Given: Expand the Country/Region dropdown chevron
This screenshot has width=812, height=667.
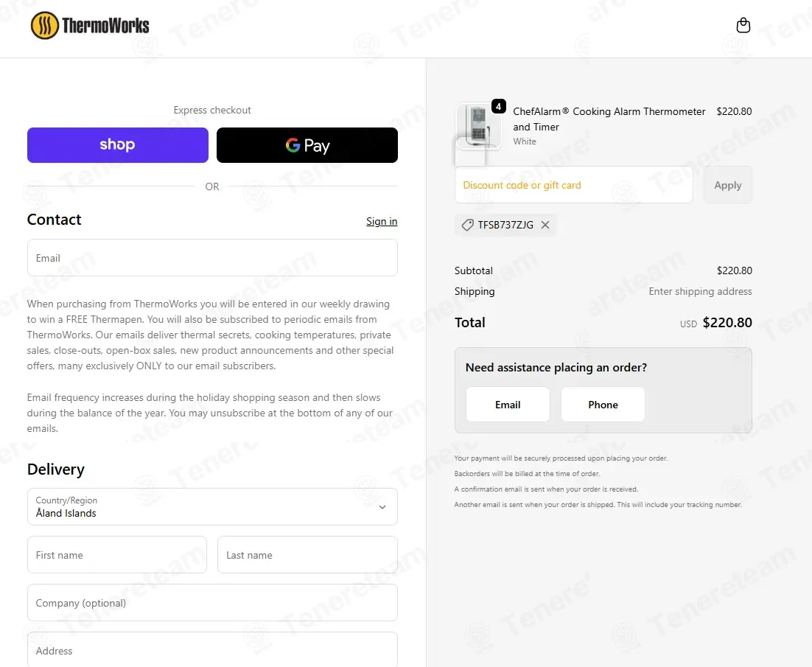Looking at the screenshot, I should pos(382,507).
